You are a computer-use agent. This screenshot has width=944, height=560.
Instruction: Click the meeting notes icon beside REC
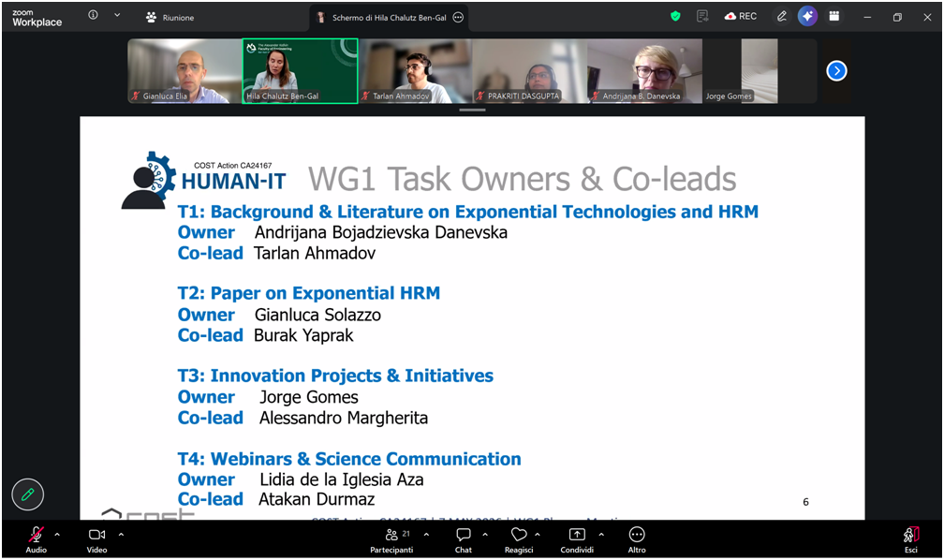tap(702, 16)
